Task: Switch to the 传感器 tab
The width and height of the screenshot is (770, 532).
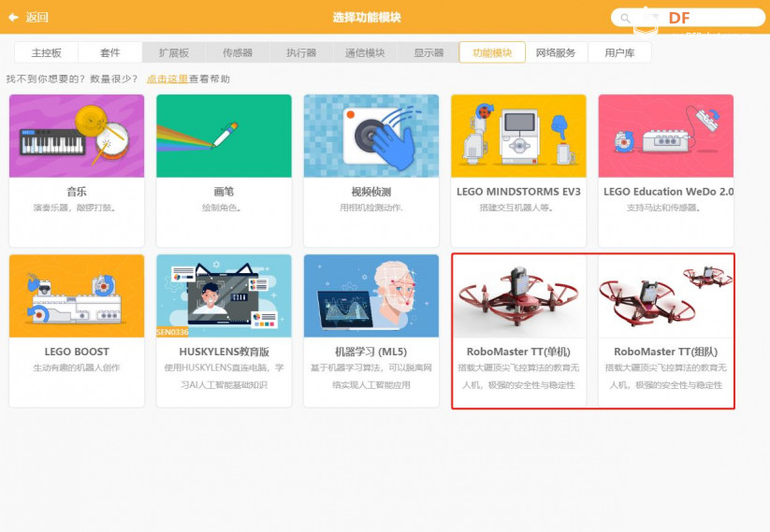Action: (238, 52)
